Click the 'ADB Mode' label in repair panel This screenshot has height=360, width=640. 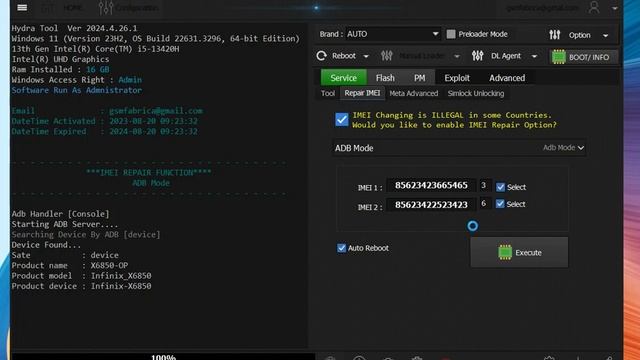click(354, 148)
